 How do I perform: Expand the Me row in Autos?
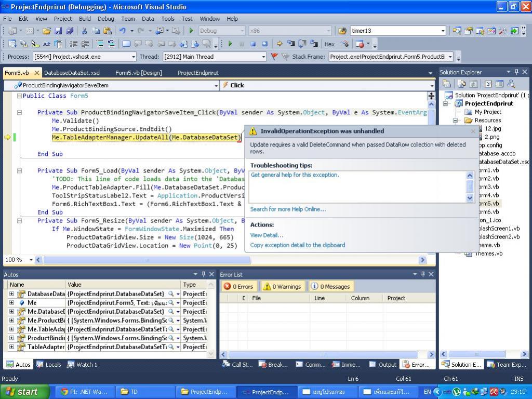tap(11, 302)
